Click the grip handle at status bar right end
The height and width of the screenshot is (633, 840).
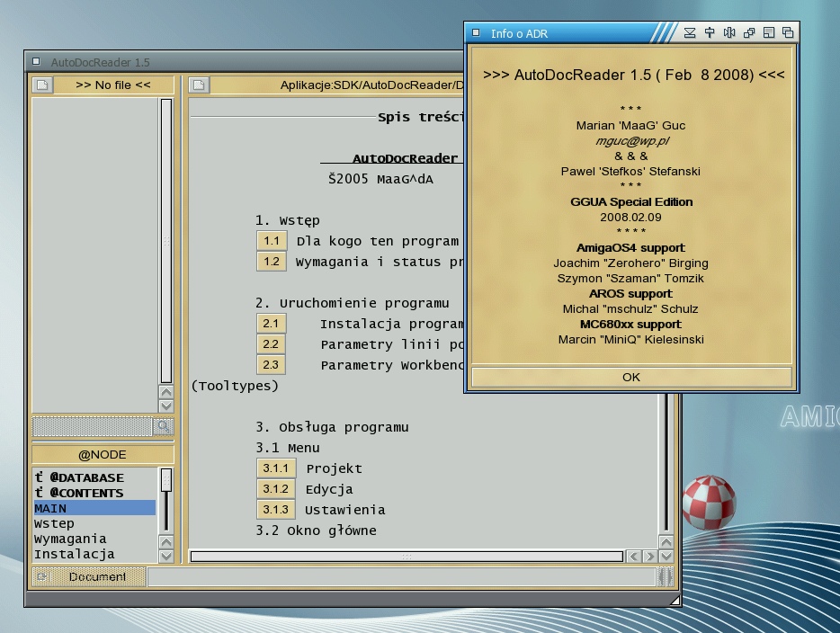665,576
